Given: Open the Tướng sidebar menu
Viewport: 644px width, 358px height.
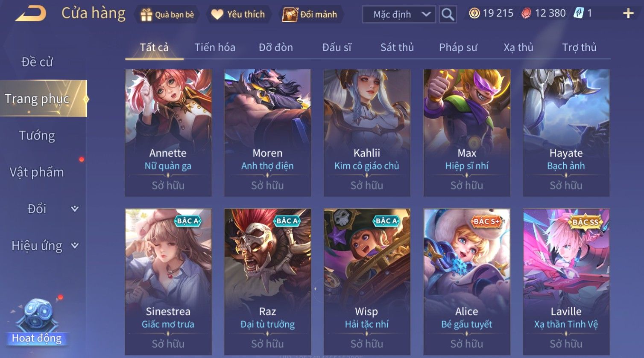Looking at the screenshot, I should (37, 136).
